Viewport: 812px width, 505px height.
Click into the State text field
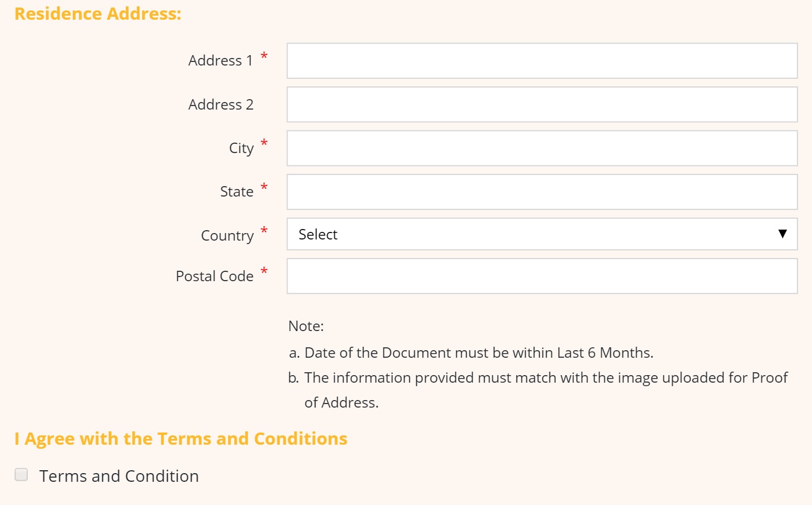[x=542, y=192]
